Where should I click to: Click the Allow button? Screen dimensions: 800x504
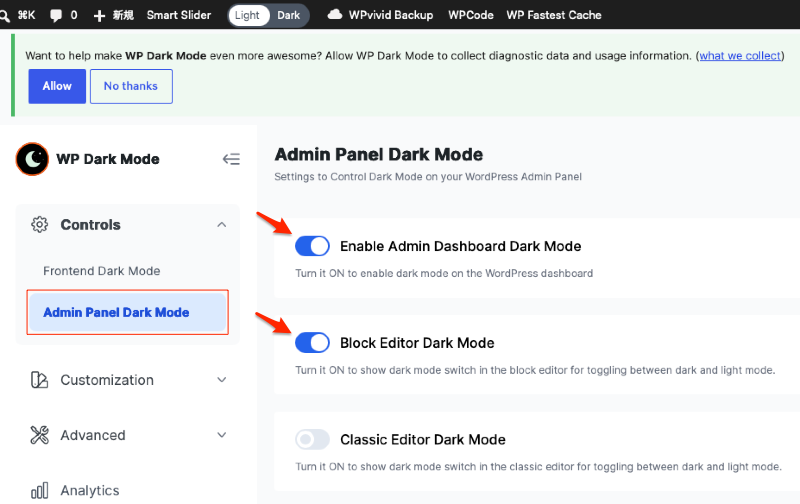[x=57, y=86]
